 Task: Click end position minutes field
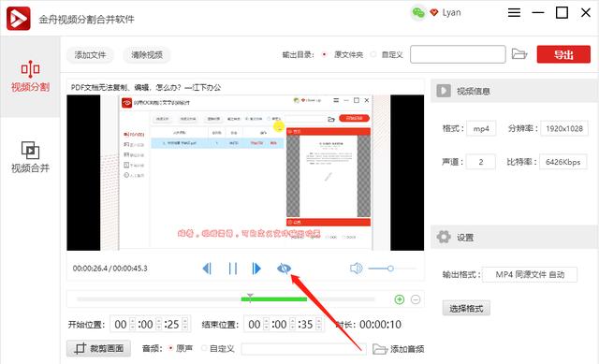280,325
